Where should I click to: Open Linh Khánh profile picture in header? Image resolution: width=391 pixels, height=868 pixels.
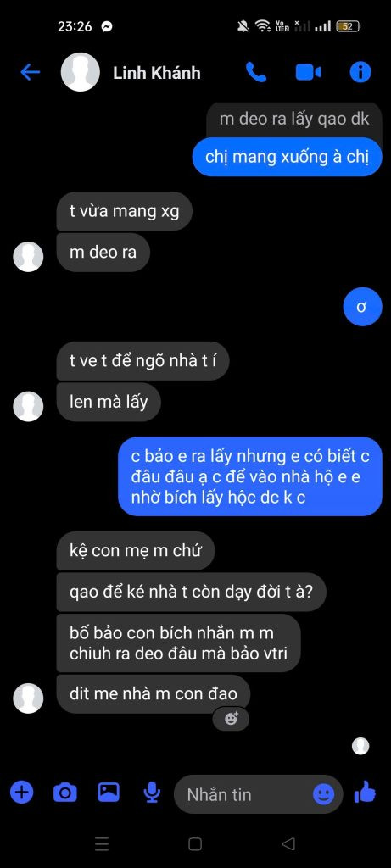81,72
